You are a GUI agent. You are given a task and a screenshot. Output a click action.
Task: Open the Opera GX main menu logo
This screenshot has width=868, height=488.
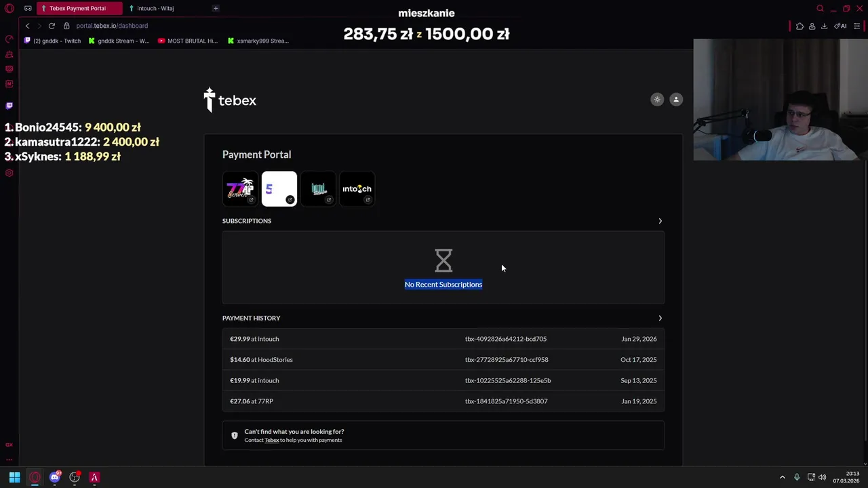click(9, 8)
